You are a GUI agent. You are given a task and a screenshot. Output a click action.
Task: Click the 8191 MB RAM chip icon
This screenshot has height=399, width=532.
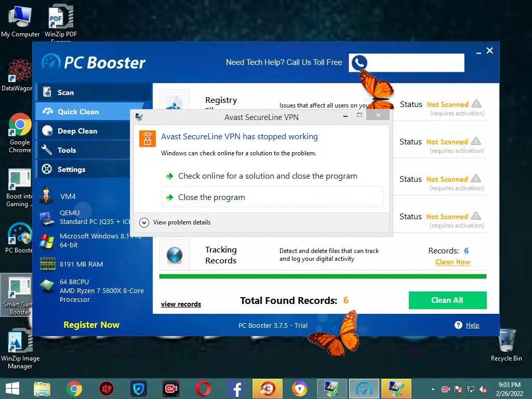47,264
